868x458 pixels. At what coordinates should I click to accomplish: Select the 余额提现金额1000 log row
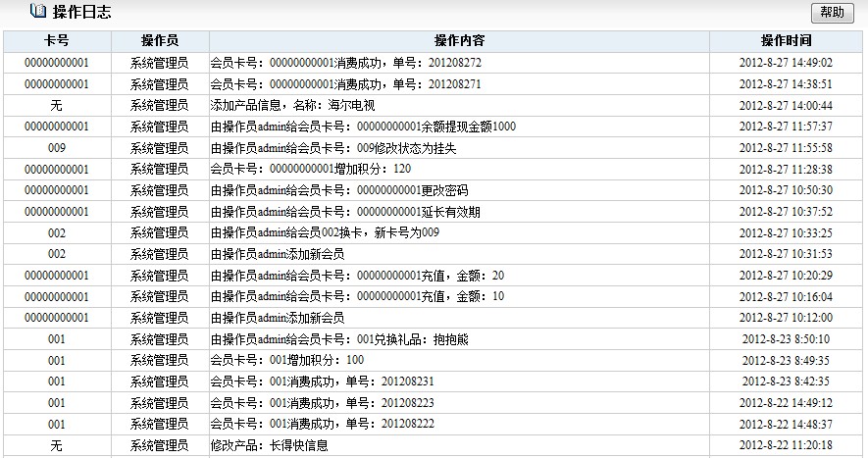point(363,127)
